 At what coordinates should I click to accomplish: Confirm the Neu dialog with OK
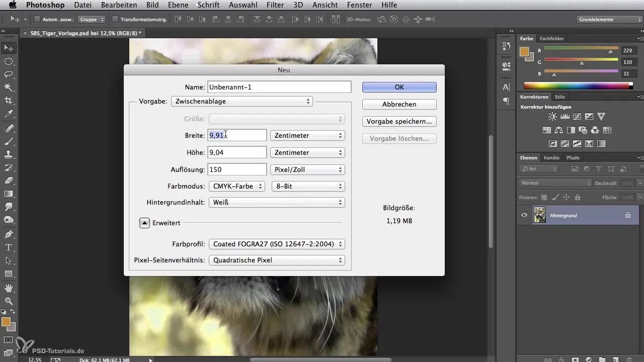click(x=399, y=87)
